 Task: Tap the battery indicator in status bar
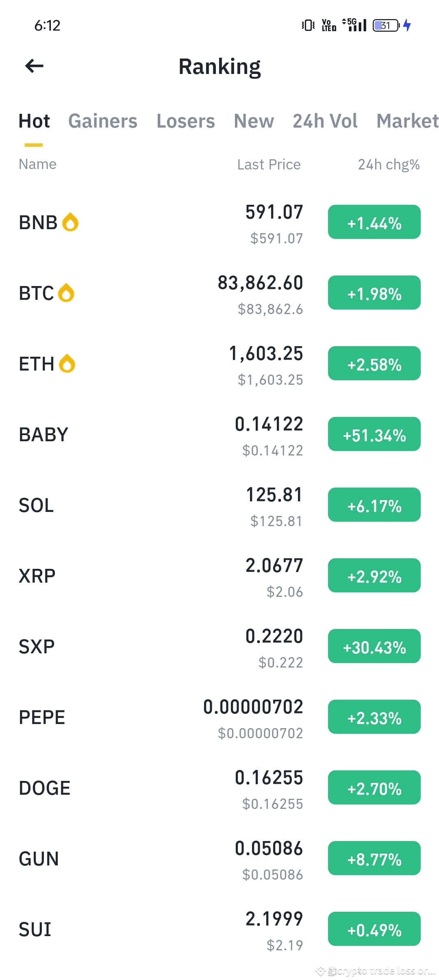click(x=387, y=26)
